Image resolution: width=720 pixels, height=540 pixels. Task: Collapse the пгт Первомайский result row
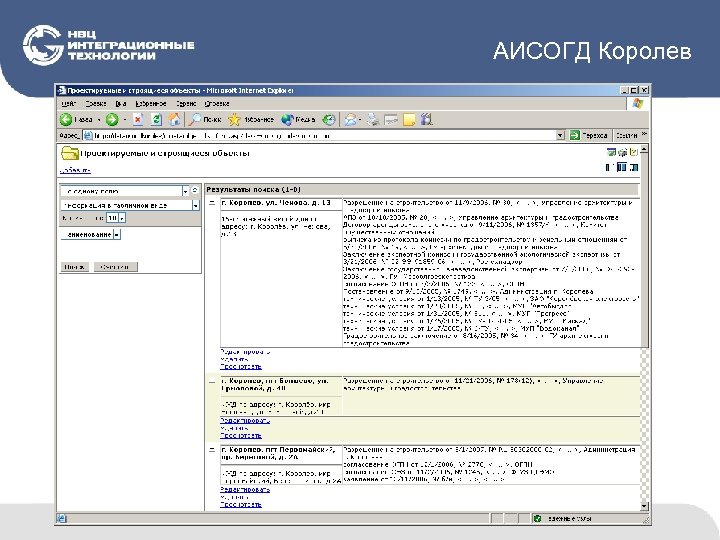(212, 450)
